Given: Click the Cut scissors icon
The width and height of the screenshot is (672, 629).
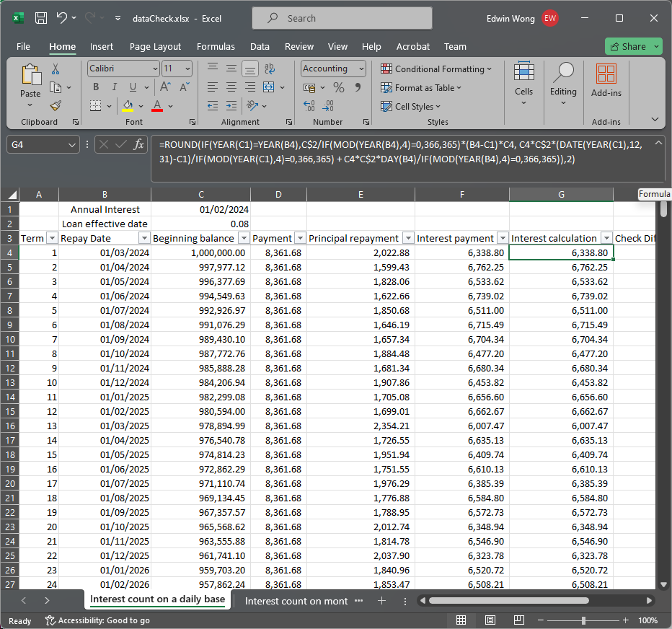Looking at the screenshot, I should pos(56,69).
